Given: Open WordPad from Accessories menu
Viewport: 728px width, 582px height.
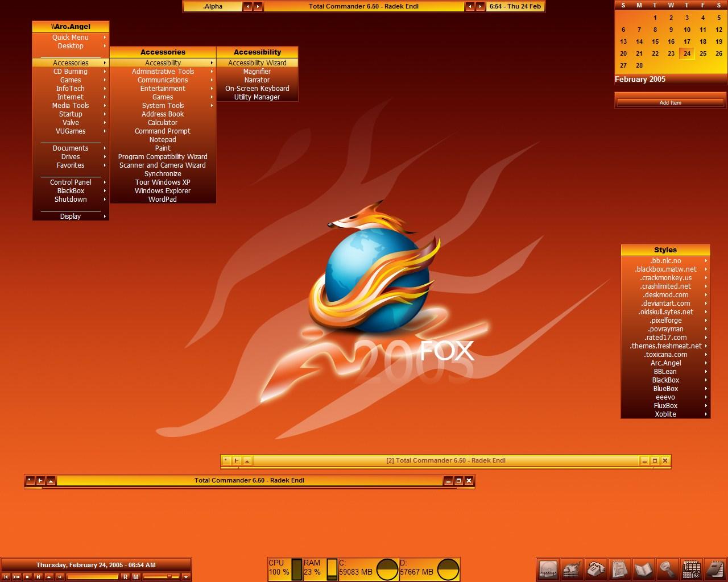Looking at the screenshot, I should pyautogui.click(x=163, y=199).
